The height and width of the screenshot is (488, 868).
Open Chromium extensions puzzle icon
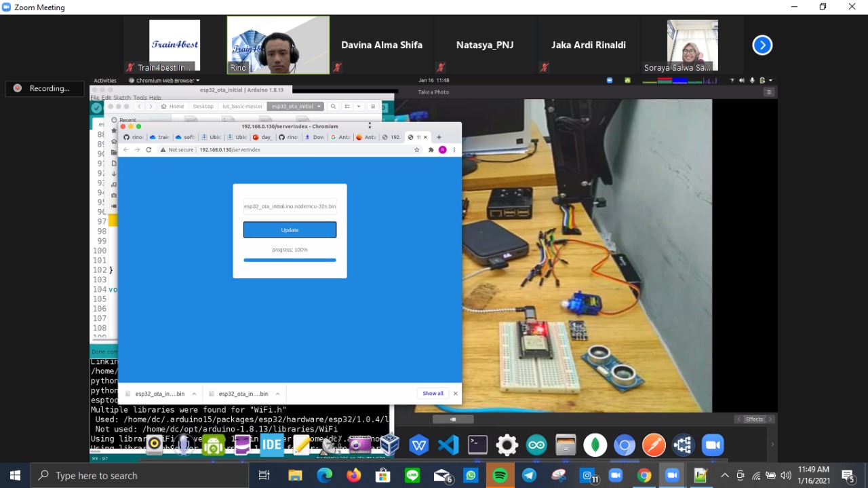(x=431, y=150)
